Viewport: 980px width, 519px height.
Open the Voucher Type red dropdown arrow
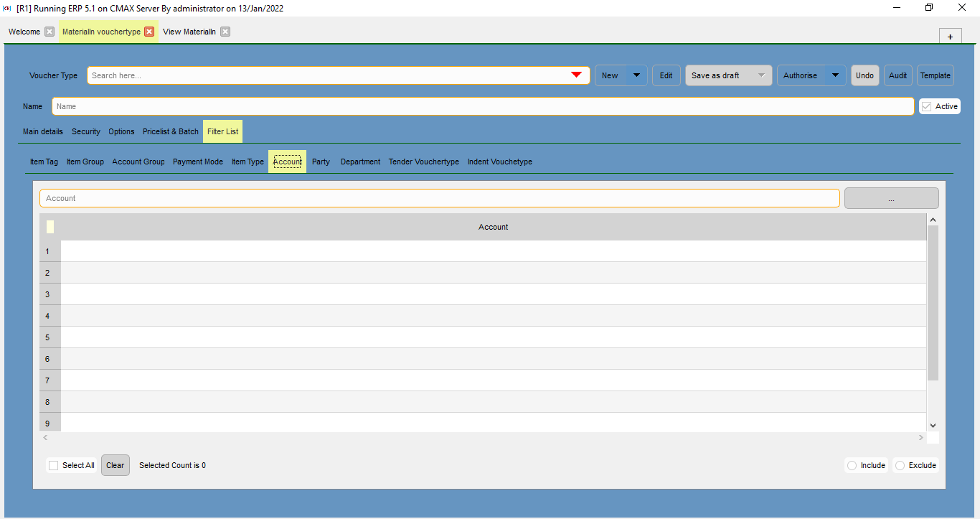[x=576, y=75]
